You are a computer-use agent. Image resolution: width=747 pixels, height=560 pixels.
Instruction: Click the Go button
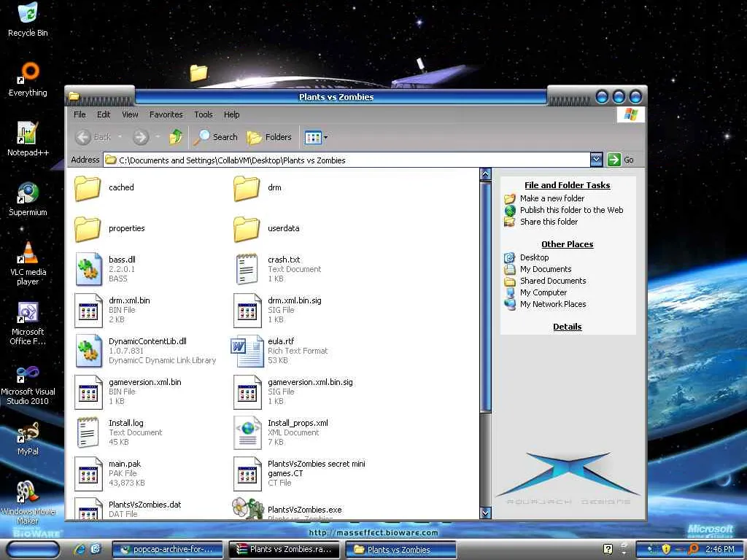coord(621,160)
